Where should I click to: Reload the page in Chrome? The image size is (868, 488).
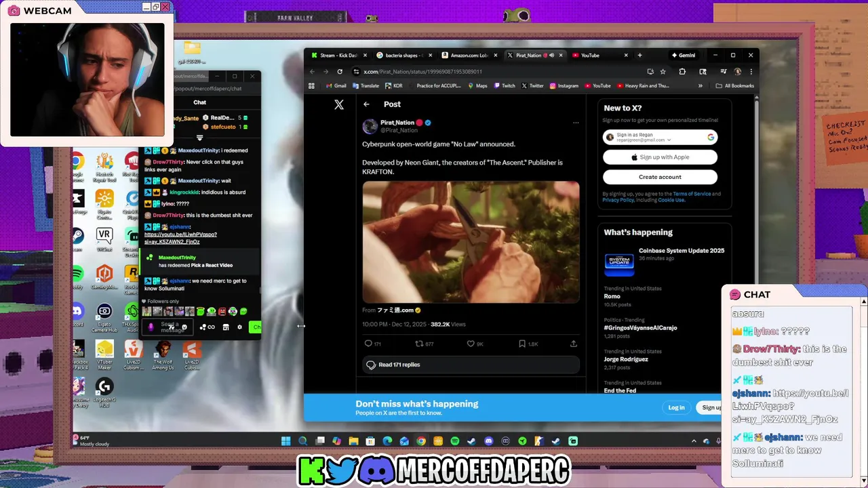coord(340,72)
